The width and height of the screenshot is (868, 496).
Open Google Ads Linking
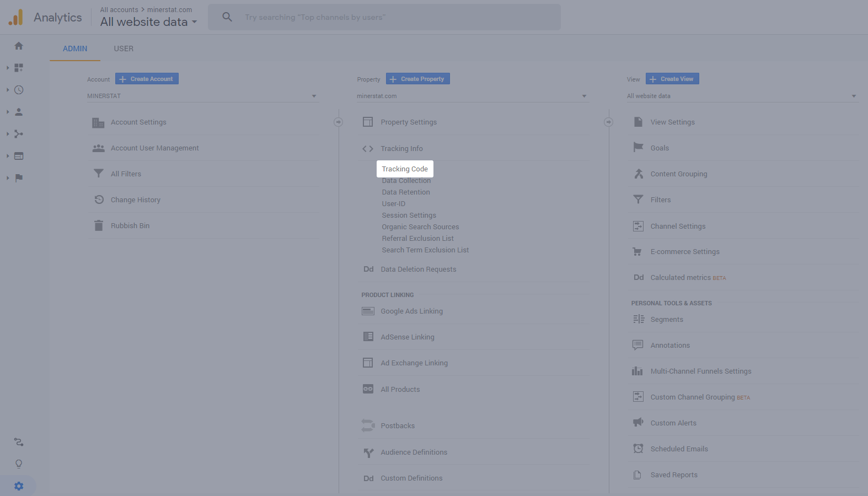click(x=411, y=311)
